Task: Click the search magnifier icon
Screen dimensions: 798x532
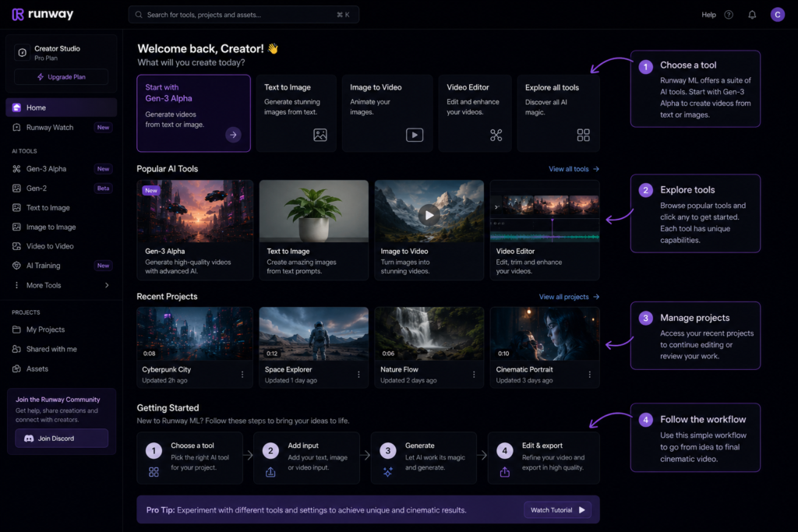Action: pos(139,15)
